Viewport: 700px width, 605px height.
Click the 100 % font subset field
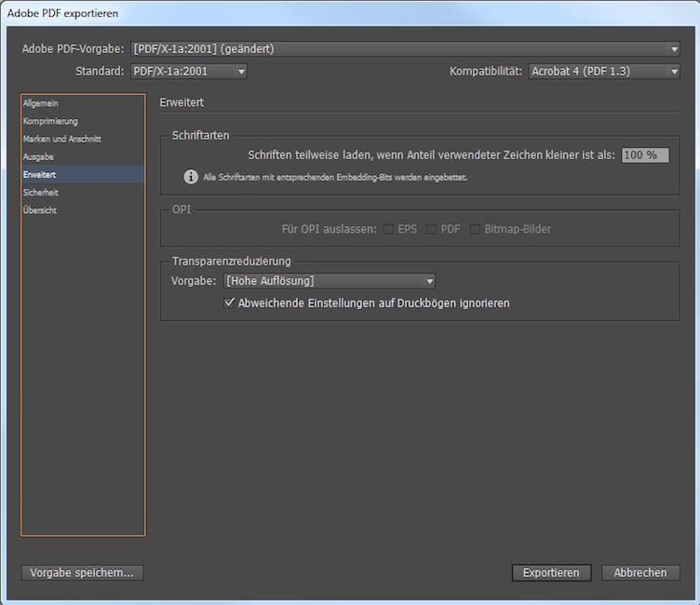pos(645,155)
